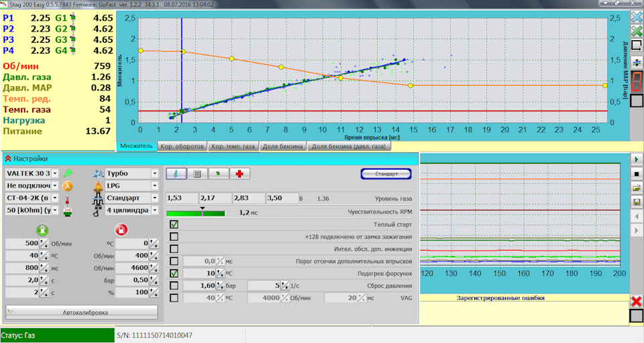The height and width of the screenshot is (343, 644).
Task: Open the Доля бензина tab
Action: point(282,146)
